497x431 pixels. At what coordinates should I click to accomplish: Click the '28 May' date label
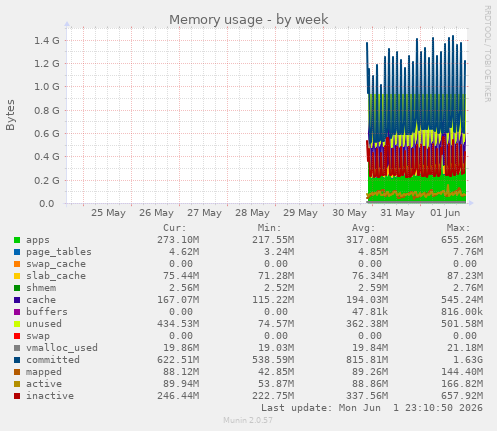(252, 213)
